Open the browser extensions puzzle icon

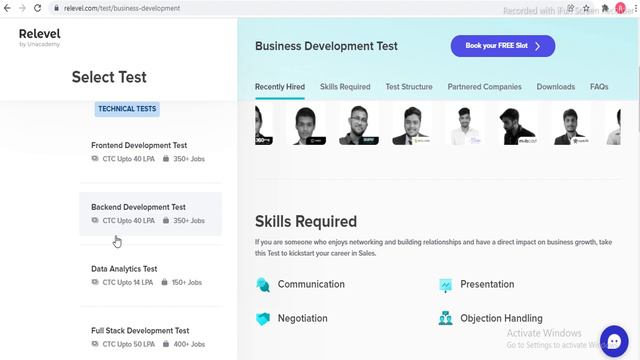coord(605,8)
